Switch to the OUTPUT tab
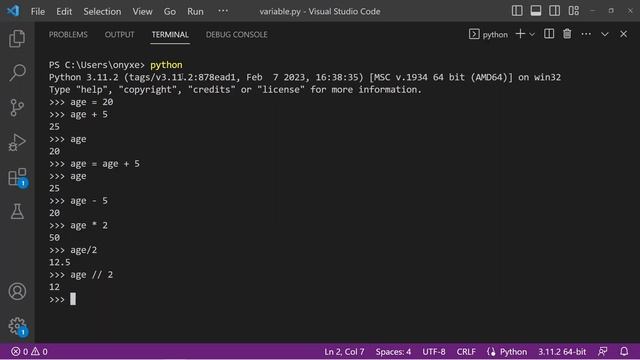 coord(120,35)
